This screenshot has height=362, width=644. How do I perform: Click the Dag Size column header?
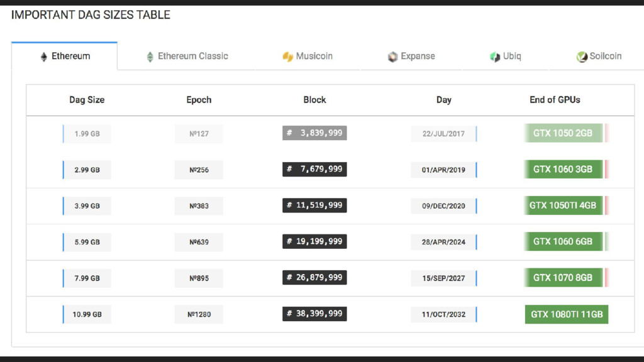pos(87,100)
